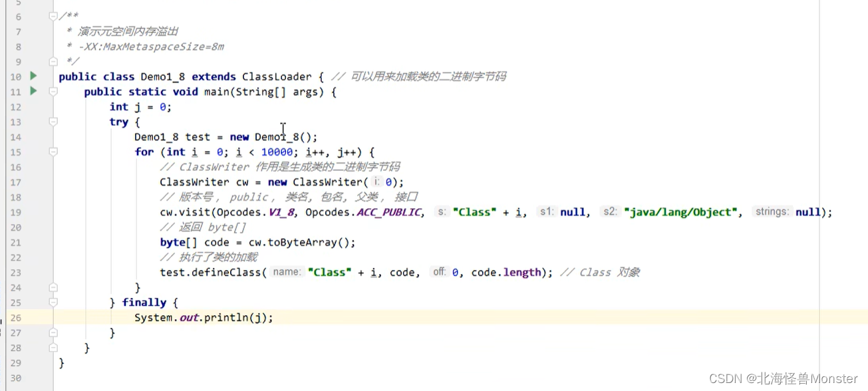This screenshot has width=868, height=391.
Task: Click the ClassWriter 作用是生成类的二进制字节码 comment
Action: point(280,167)
